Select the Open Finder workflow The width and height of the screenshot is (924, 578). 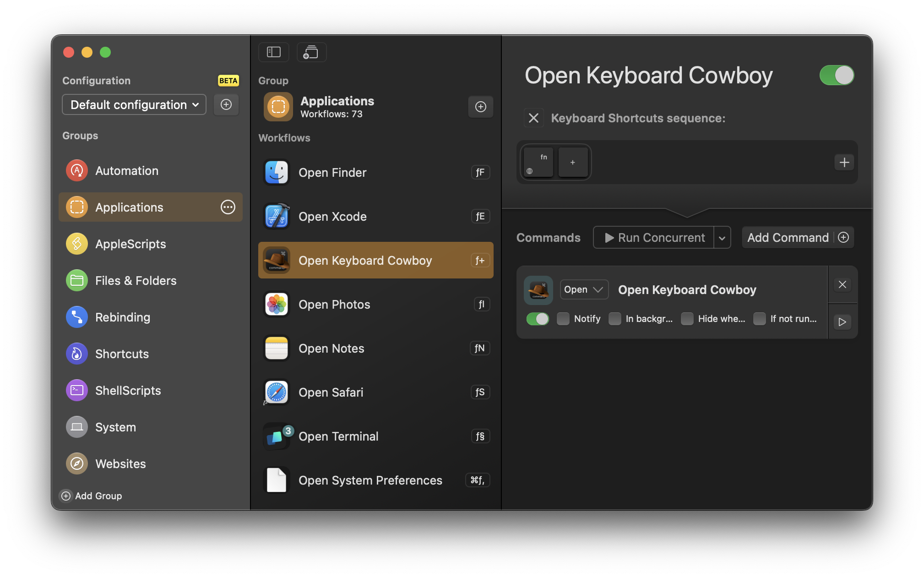pos(375,172)
